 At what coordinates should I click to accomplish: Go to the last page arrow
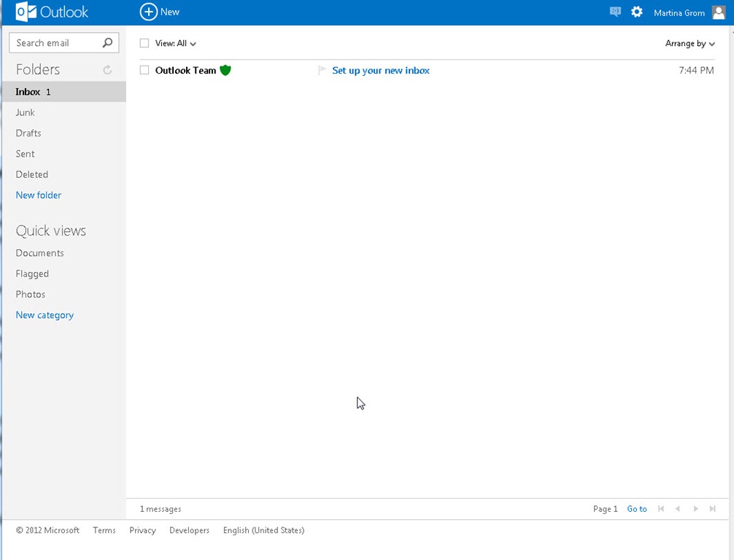[x=713, y=509]
